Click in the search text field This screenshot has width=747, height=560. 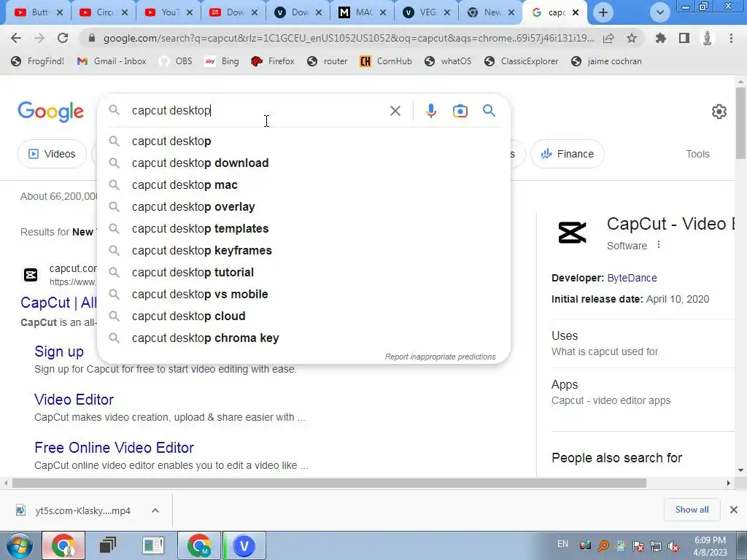(x=258, y=111)
